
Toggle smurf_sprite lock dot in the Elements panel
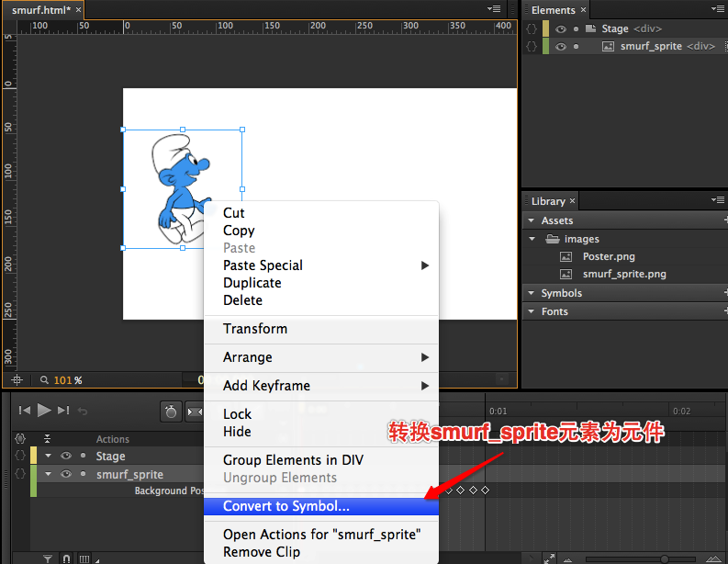(577, 47)
